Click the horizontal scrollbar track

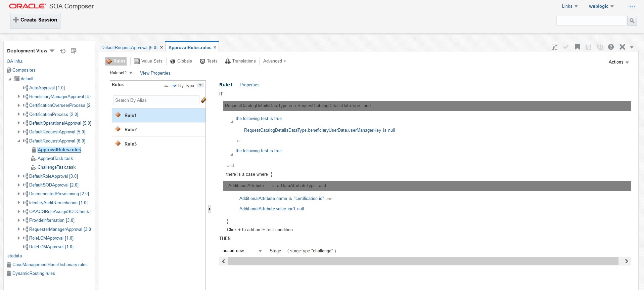423,261
